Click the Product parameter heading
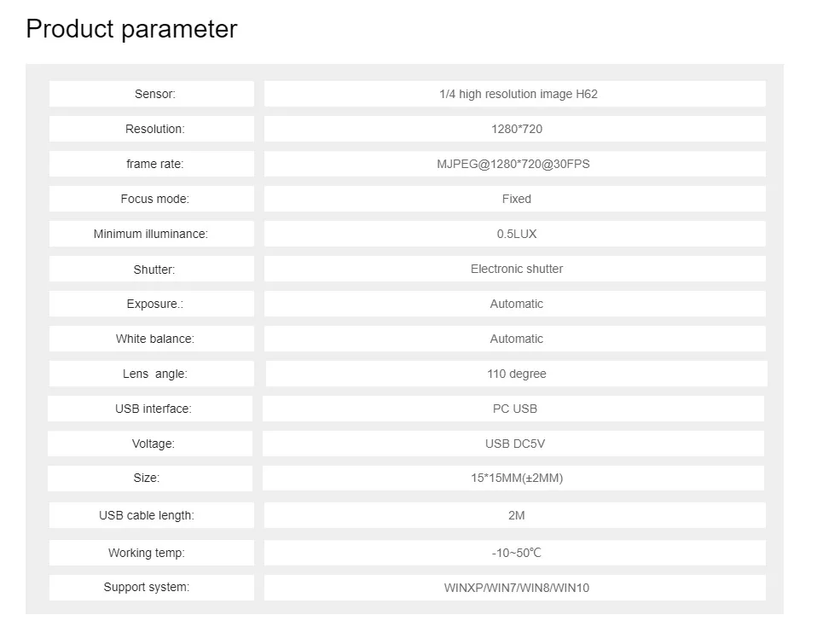Screen dimensions: 817x644 [x=131, y=29]
